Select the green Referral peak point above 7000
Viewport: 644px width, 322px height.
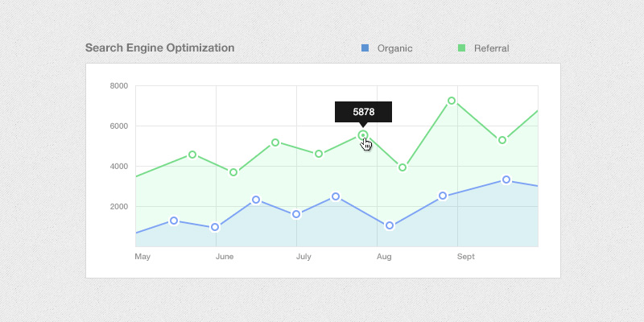pos(452,101)
